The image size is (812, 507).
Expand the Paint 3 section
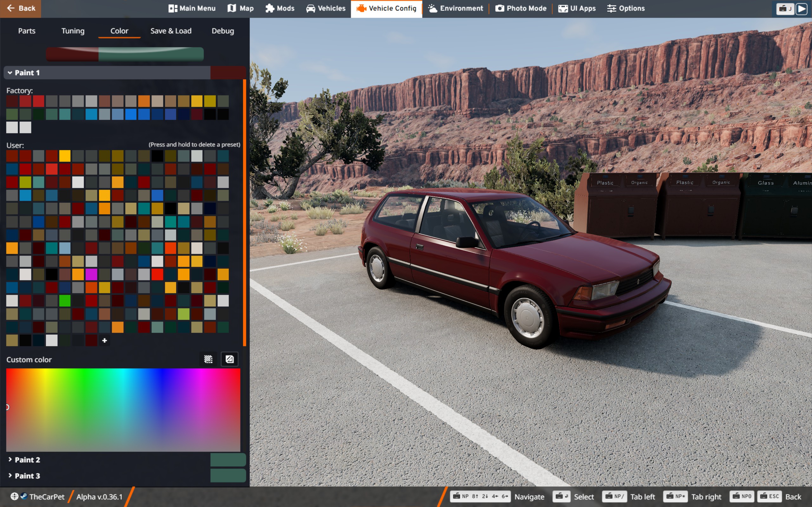pos(27,476)
